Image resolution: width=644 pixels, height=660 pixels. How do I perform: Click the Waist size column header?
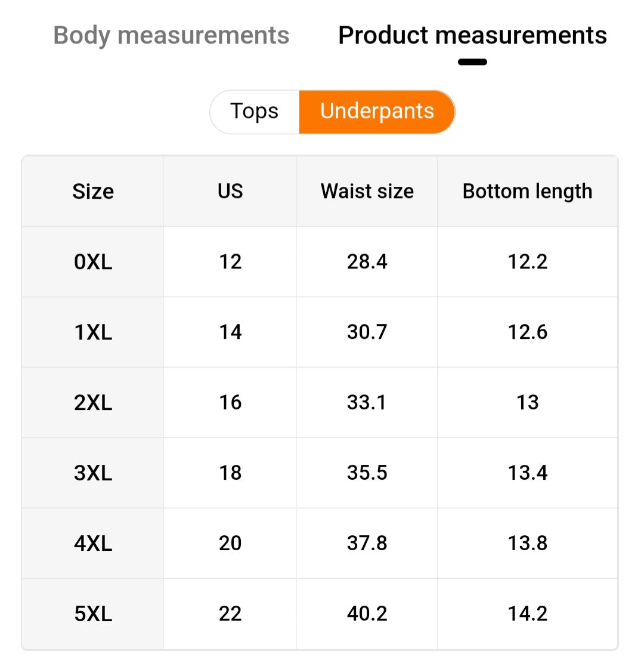click(367, 192)
